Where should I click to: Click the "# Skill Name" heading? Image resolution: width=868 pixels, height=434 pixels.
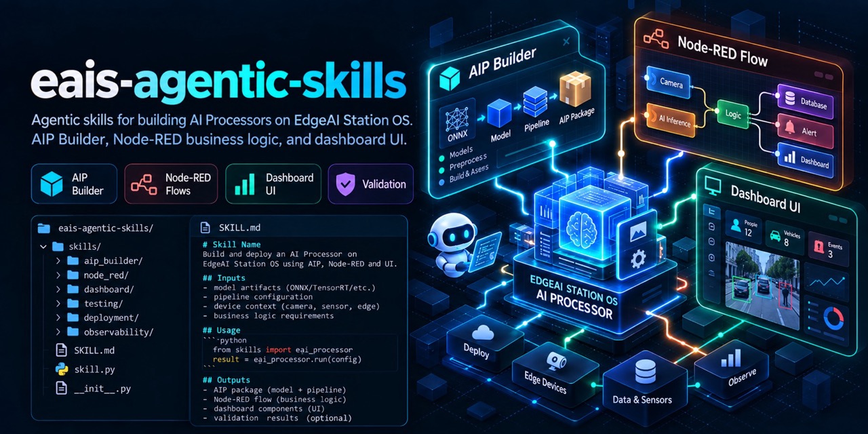click(x=231, y=244)
